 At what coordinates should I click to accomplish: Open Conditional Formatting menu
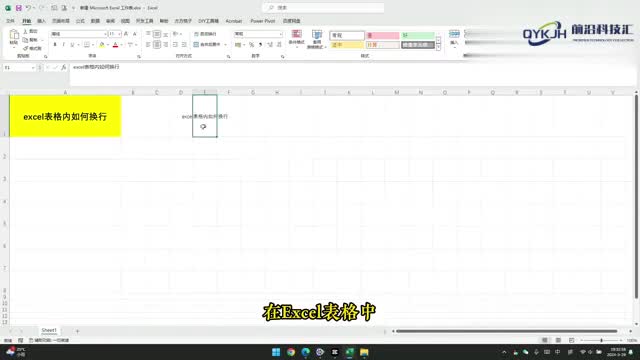297,39
